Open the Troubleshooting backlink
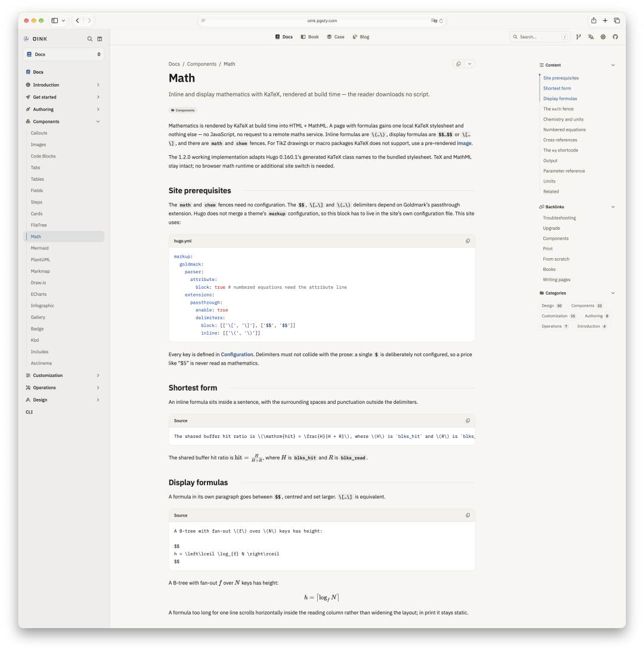 [559, 218]
